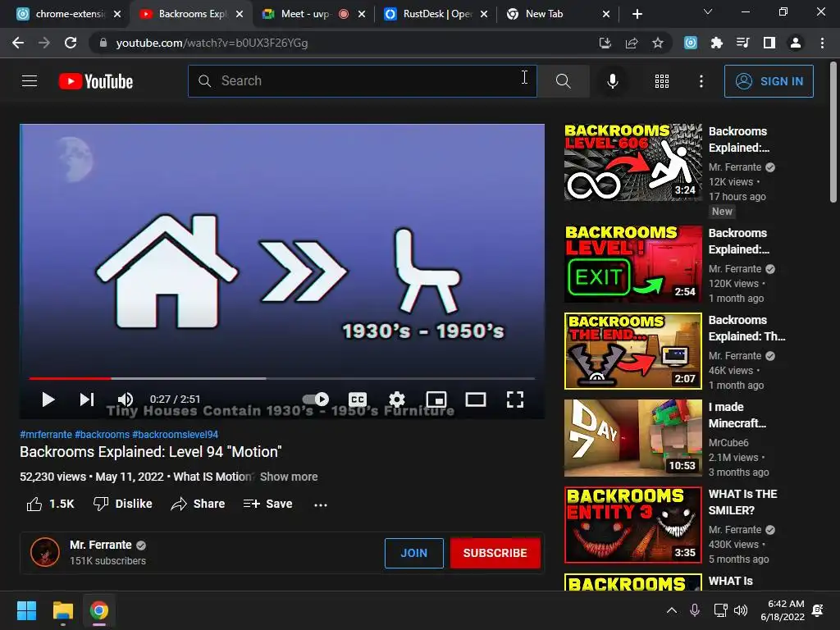Play the video
Image resolution: width=840 pixels, height=630 pixels.
(48, 399)
